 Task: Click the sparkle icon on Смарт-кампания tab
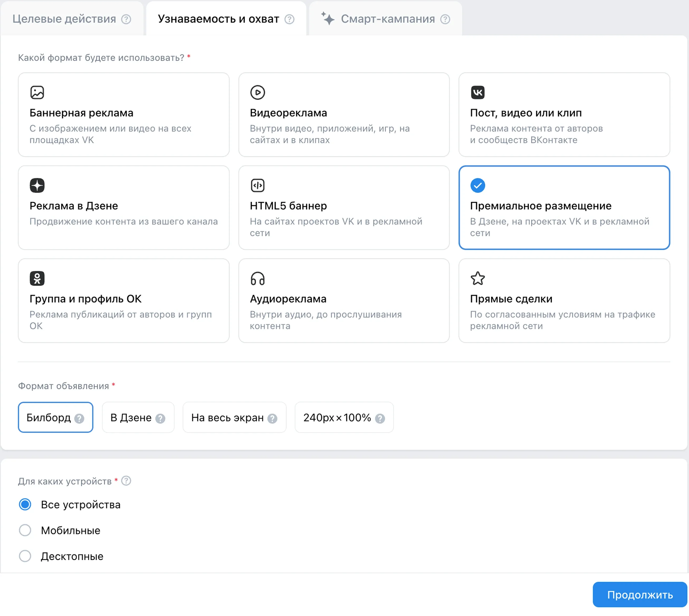click(328, 19)
